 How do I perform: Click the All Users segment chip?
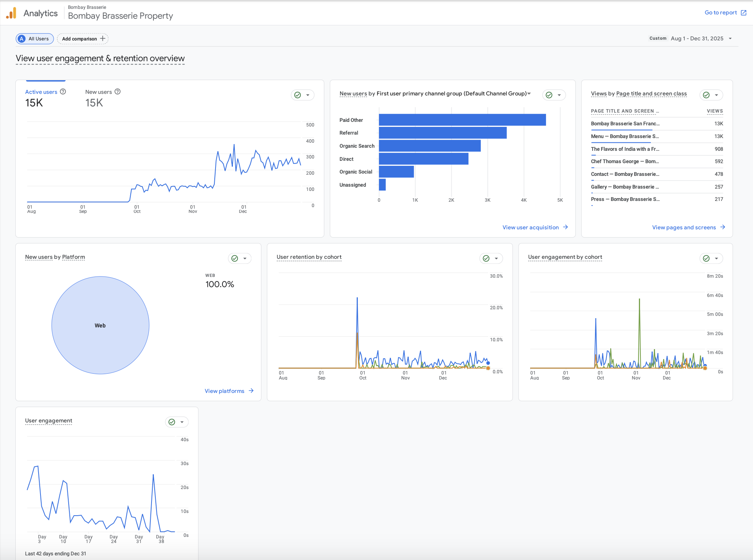(35, 39)
